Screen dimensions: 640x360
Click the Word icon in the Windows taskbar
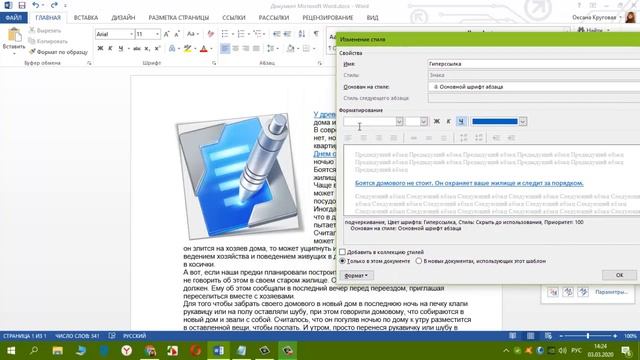click(x=218, y=350)
